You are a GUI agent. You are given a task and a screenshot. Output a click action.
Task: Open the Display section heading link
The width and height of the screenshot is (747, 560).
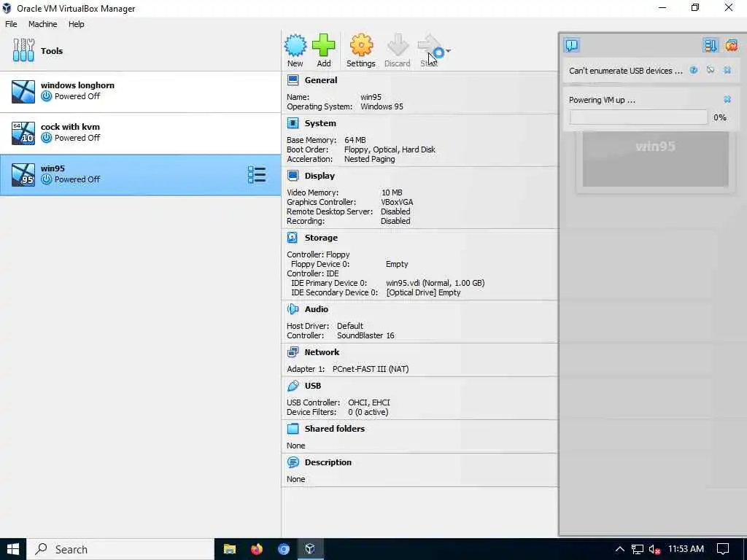tap(320, 176)
